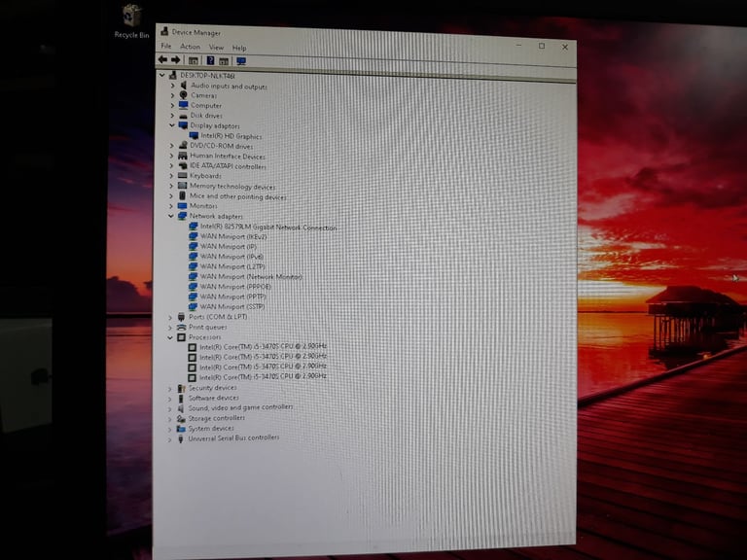Collapse the Processors category
747x560 pixels.
point(170,337)
